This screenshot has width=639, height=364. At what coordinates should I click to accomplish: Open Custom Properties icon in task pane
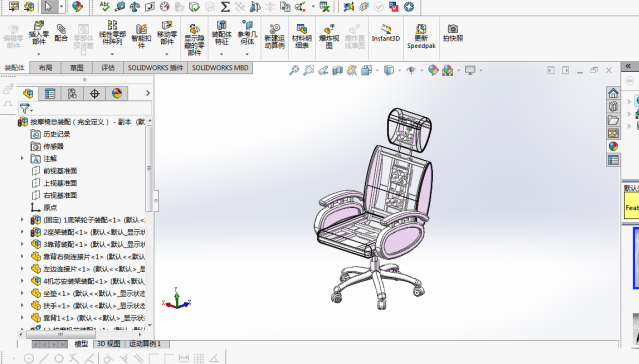pyautogui.click(x=613, y=160)
